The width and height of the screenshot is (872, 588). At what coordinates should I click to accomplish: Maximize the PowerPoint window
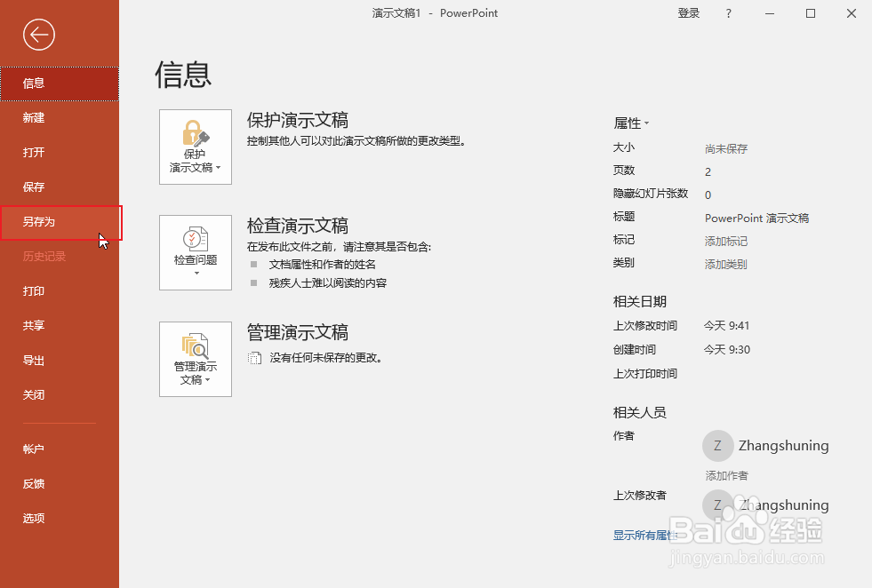pos(811,13)
